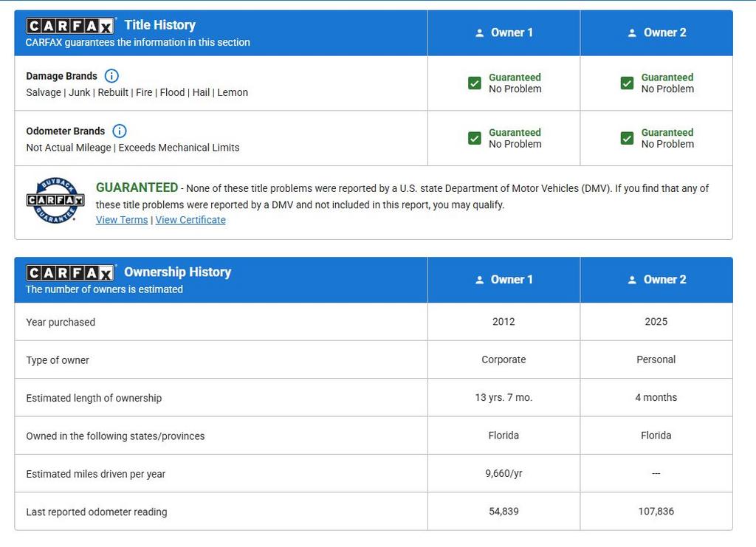
Task: Click Owner 2 label in Title History header
Action: [664, 32]
